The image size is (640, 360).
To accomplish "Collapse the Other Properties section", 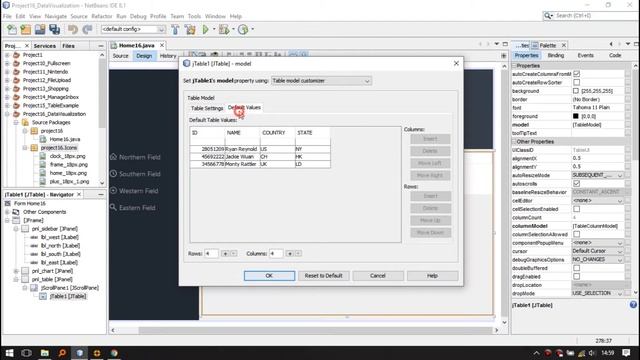I will [514, 142].
